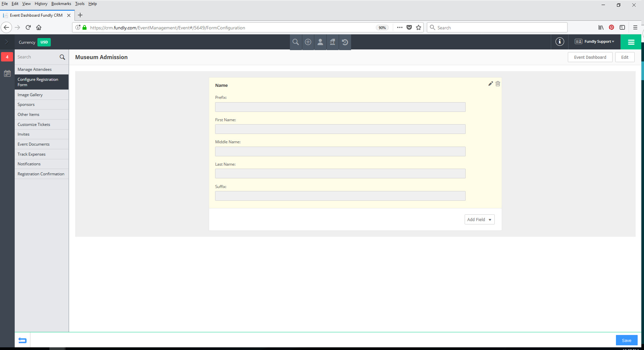Click the sidebar Search input box
644x350 pixels.
click(37, 57)
